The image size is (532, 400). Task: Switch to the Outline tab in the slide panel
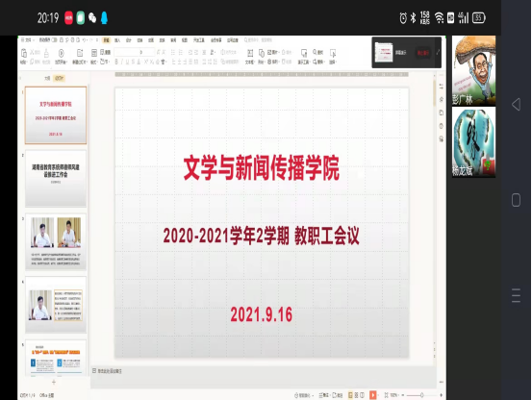coord(47,78)
